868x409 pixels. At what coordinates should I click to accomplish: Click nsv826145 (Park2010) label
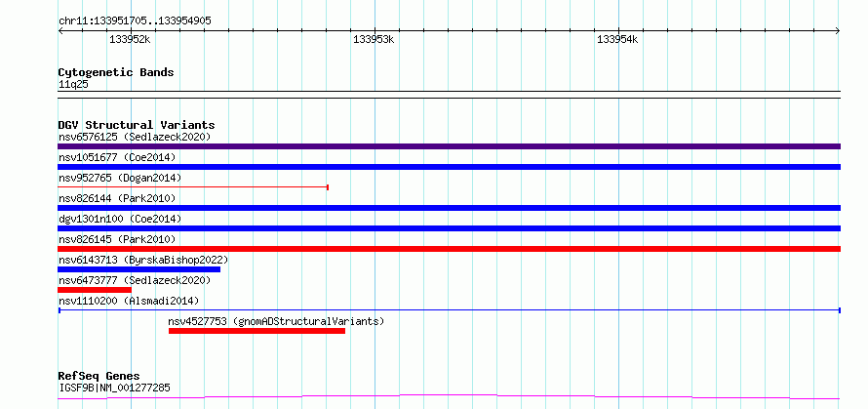click(117, 239)
